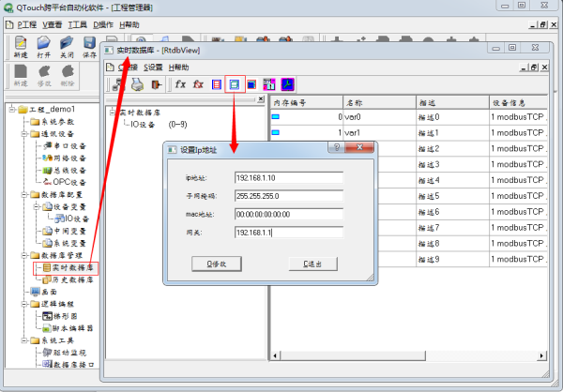563x392 pixels.
Task: Collapse the 工程_demo1 root tree node
Action: [x=9, y=109]
